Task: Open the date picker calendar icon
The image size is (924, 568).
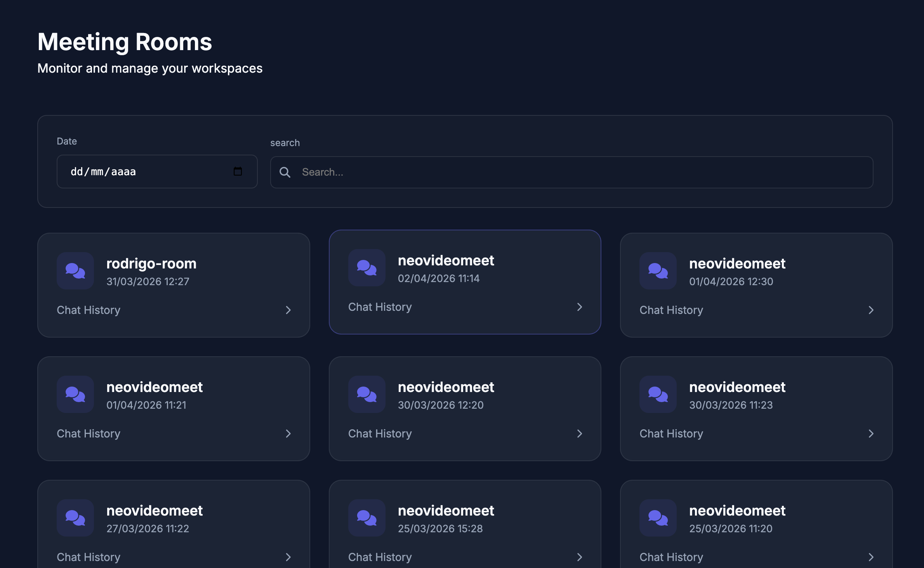Action: [x=238, y=171]
